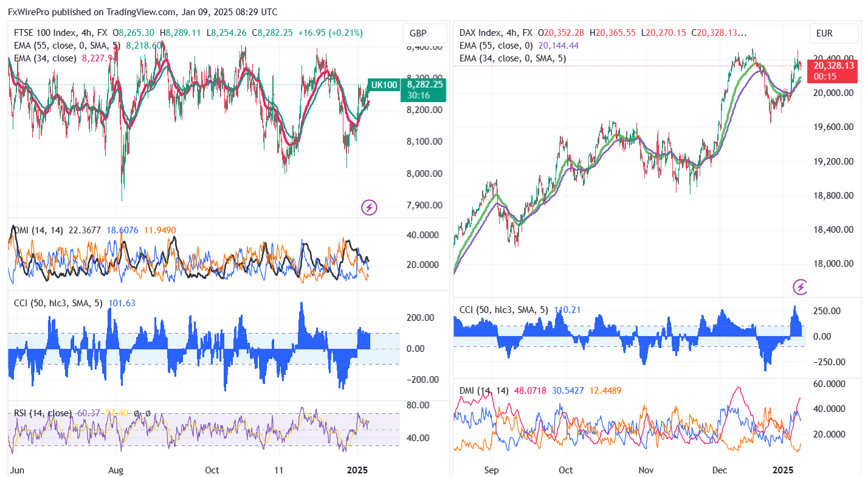Click the 80.00 label on RSI scale
The width and height of the screenshot is (868, 477).
click(x=418, y=405)
